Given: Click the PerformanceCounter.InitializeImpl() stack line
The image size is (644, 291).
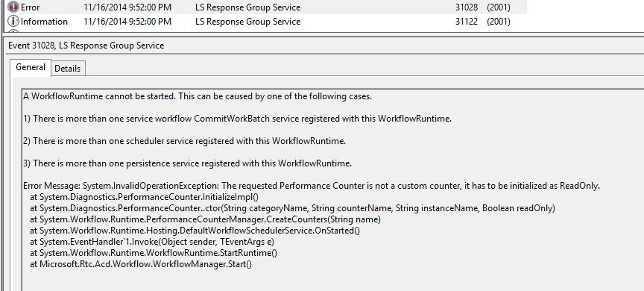Looking at the screenshot, I should (x=144, y=197).
